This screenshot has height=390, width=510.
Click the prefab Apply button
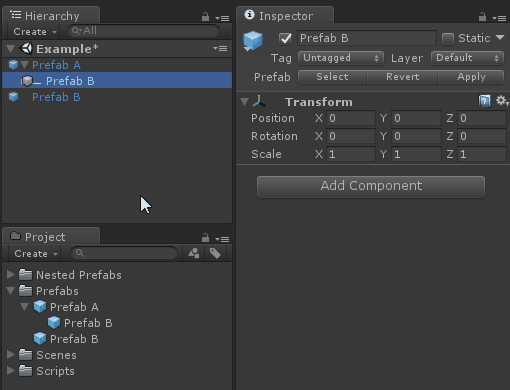tap(471, 77)
